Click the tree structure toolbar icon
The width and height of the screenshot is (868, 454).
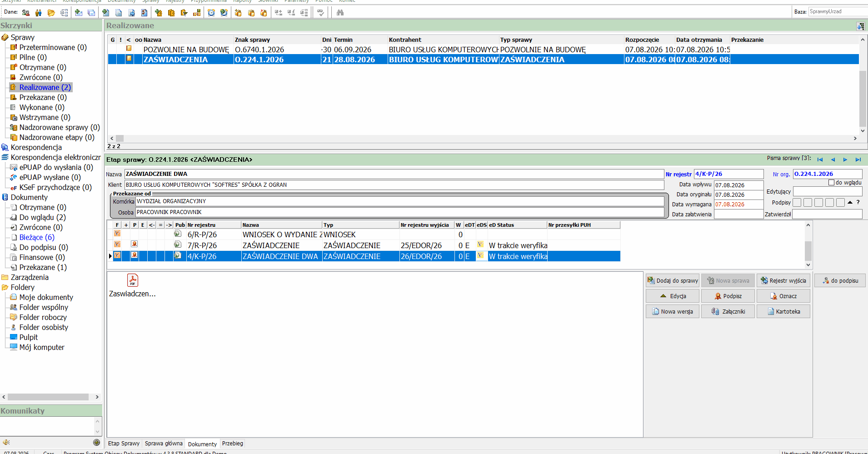pos(64,13)
